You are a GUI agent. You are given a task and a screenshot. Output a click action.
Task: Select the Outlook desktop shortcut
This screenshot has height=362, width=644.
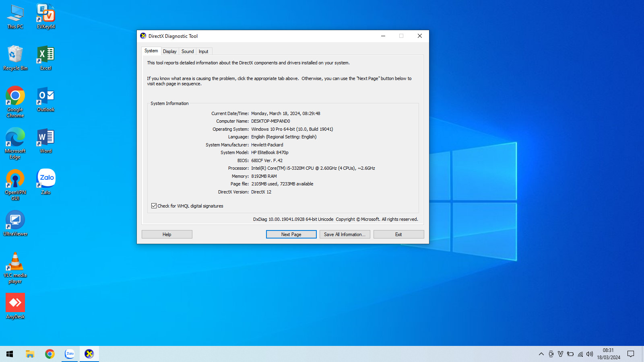pos(46,100)
